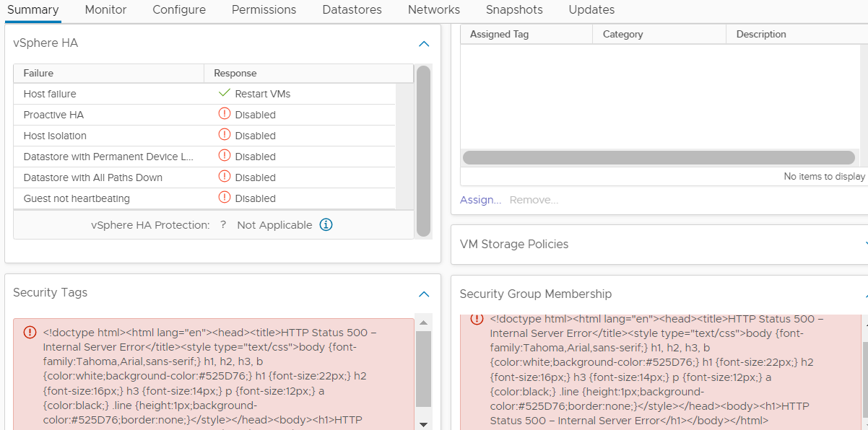Click the vSphere HA vertical scrollbar
The width and height of the screenshot is (868, 430).
[x=423, y=150]
